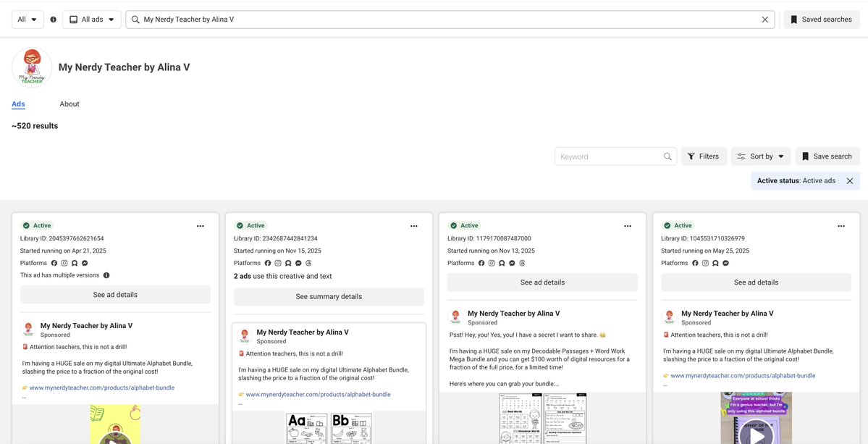This screenshot has height=444, width=868.
Task: Remove the Active status filter chip
Action: [850, 180]
